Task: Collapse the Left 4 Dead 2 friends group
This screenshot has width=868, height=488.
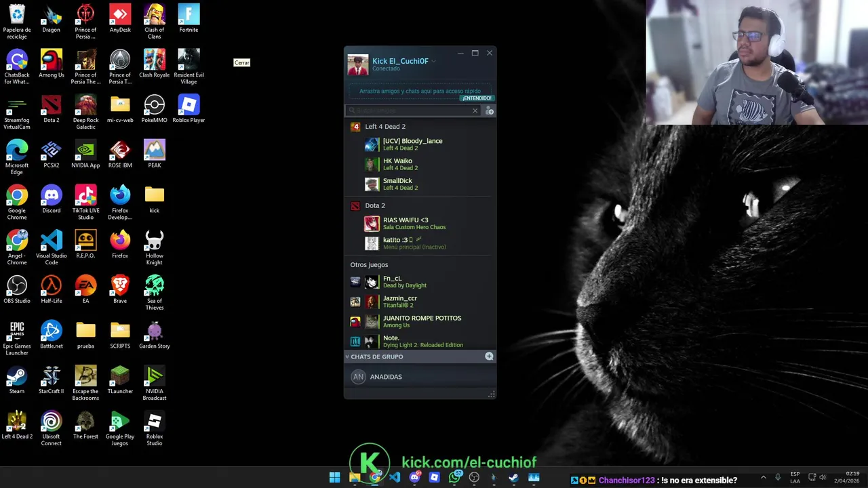Action: point(385,127)
